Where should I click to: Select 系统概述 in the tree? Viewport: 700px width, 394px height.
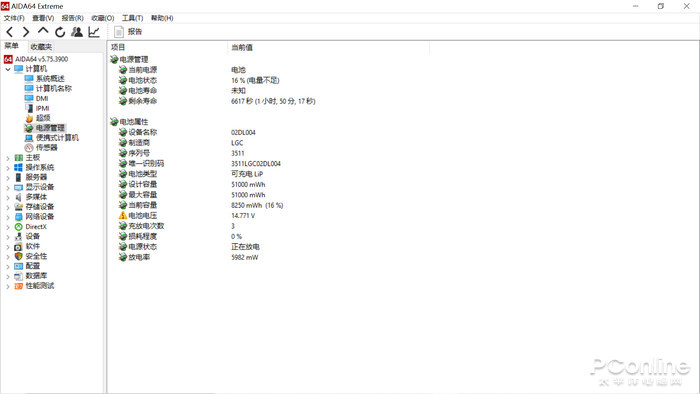pos(50,79)
